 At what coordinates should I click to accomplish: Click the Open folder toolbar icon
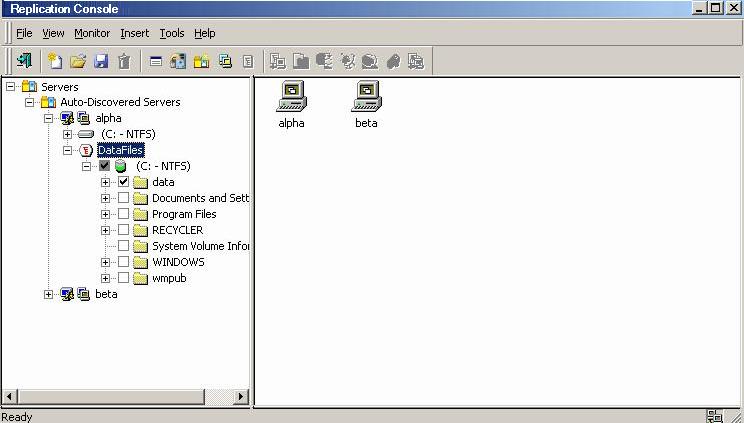point(78,61)
